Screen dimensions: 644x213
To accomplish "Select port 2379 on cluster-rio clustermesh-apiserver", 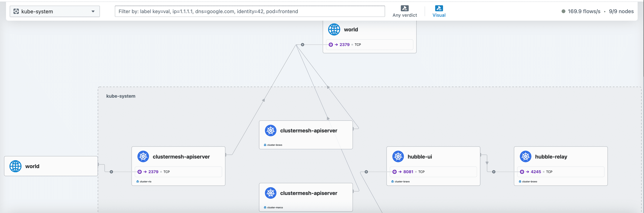I will [x=153, y=172].
